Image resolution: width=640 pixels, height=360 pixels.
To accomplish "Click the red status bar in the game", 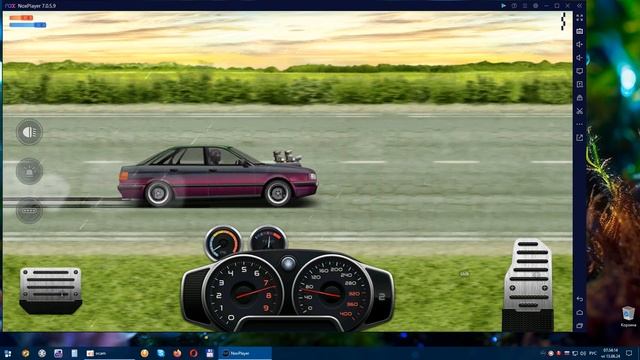I will 21,18.
